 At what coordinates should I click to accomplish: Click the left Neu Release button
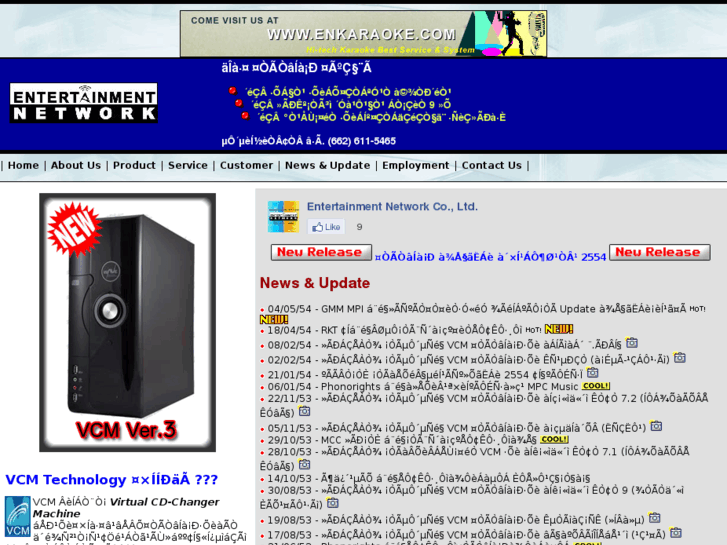tap(321, 252)
